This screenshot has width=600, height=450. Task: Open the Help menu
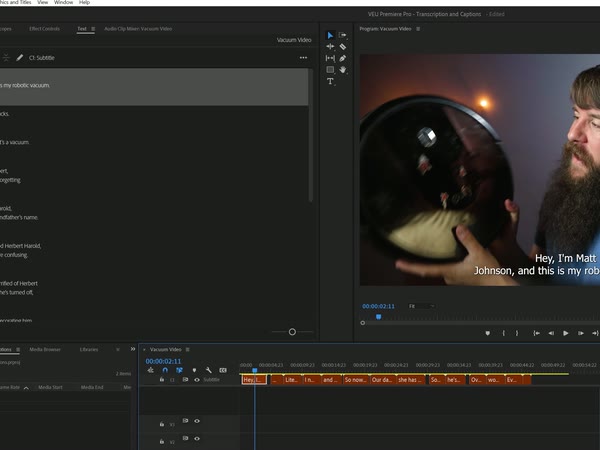(84, 2)
